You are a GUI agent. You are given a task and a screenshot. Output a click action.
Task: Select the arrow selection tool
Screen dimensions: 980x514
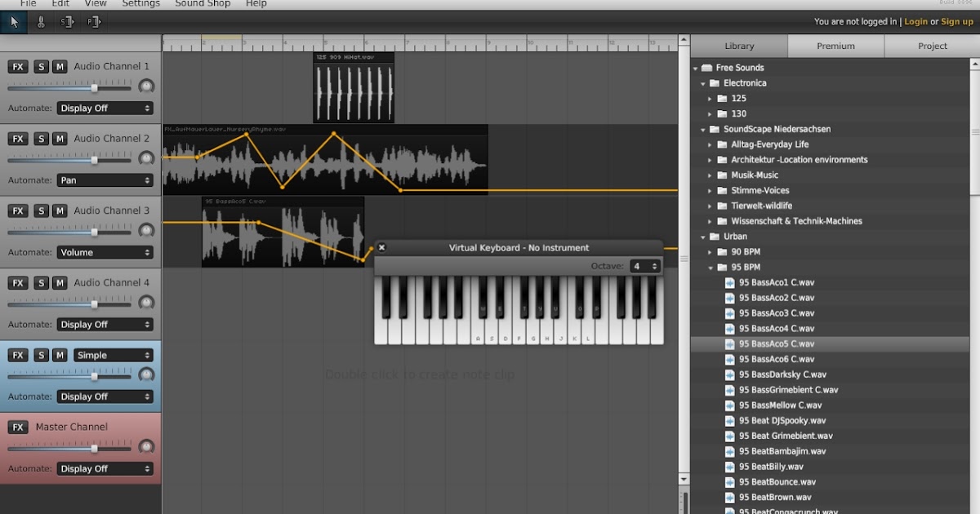14,22
